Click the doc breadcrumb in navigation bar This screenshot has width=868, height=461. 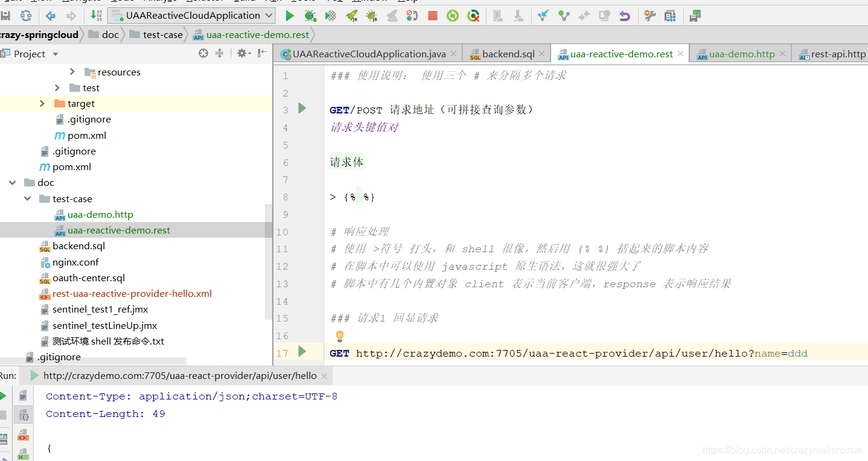pos(104,35)
